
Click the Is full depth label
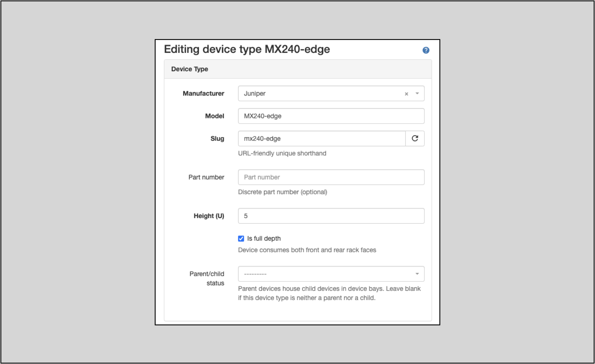tap(264, 238)
